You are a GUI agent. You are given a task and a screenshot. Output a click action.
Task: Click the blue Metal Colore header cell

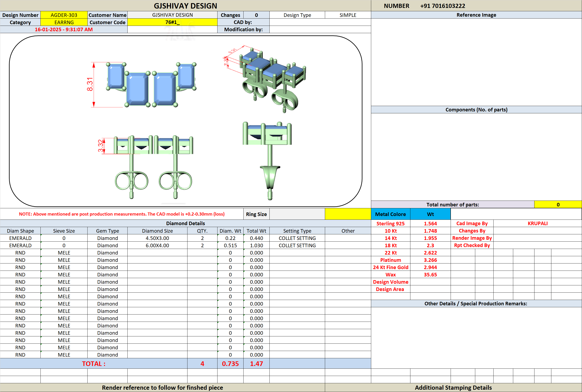pyautogui.click(x=390, y=214)
